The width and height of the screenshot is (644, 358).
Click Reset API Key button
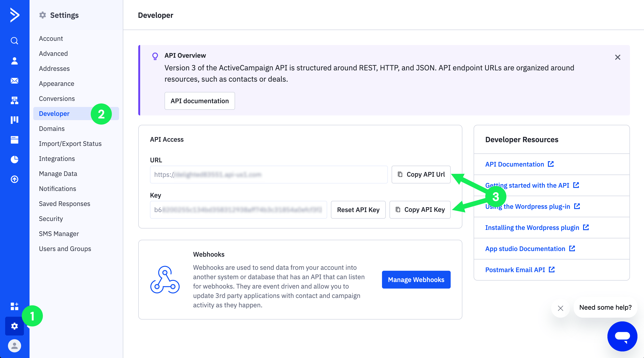(x=358, y=210)
